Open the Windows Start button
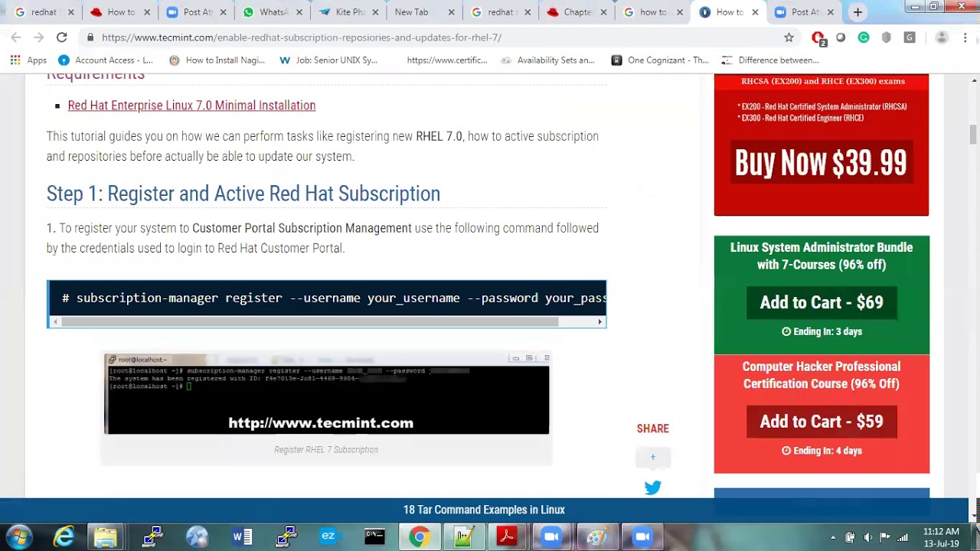The width and height of the screenshot is (980, 551). coord(19,536)
